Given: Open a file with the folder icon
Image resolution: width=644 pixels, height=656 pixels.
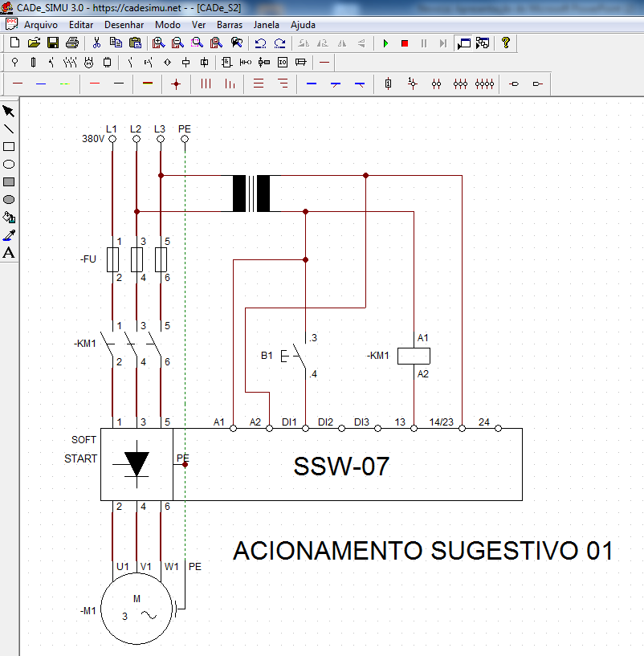Looking at the screenshot, I should click(34, 43).
